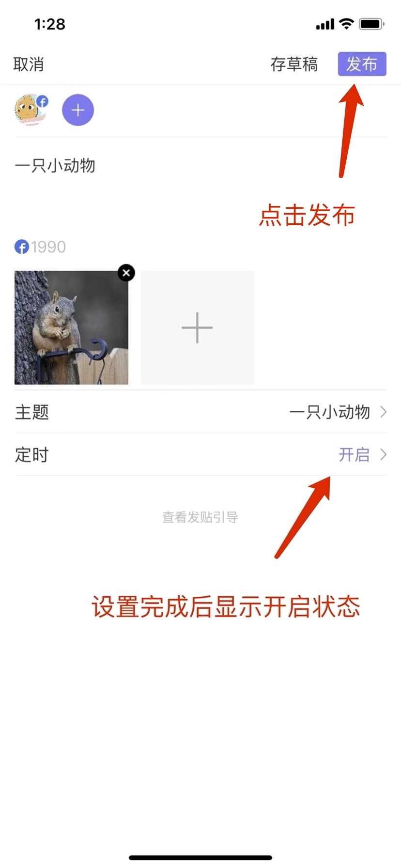
Task: Add another image via the gray plus tile
Action: tap(197, 328)
